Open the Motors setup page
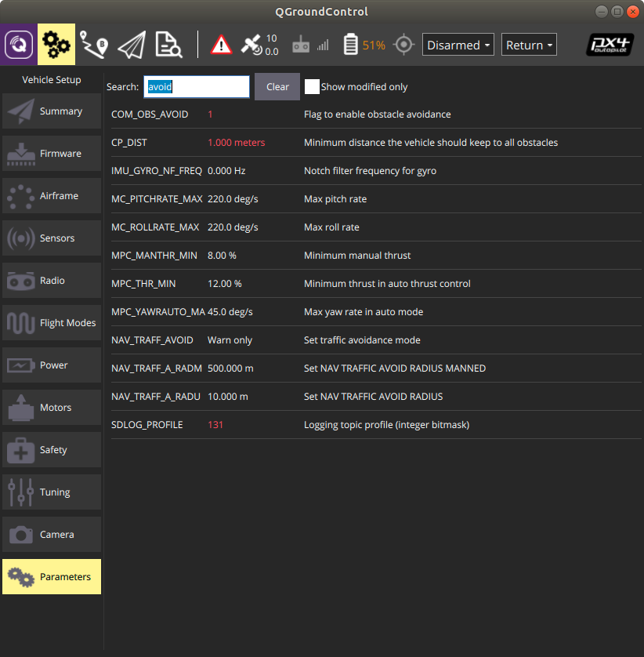Viewport: 644px width, 657px height. coord(52,407)
